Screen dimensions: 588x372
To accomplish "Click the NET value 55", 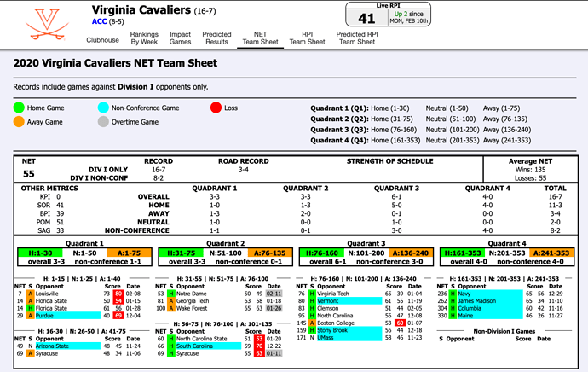I will pyautogui.click(x=29, y=174).
